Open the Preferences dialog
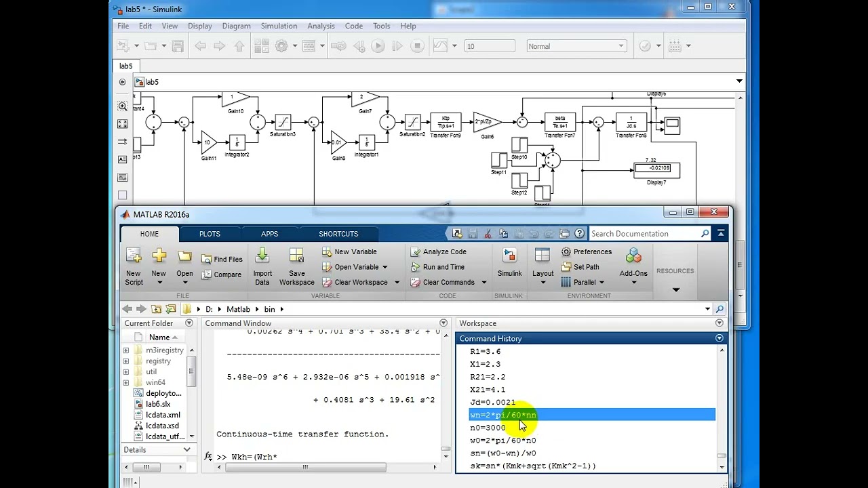The image size is (868, 488). click(x=587, y=252)
